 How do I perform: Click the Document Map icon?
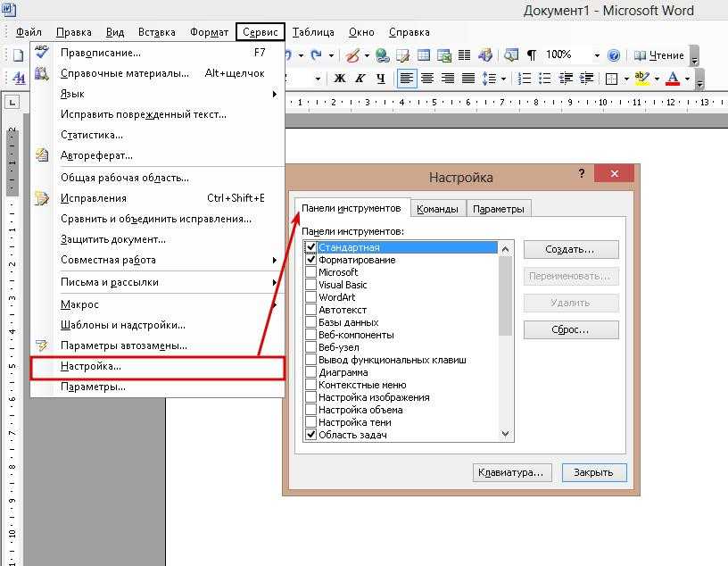(x=510, y=55)
